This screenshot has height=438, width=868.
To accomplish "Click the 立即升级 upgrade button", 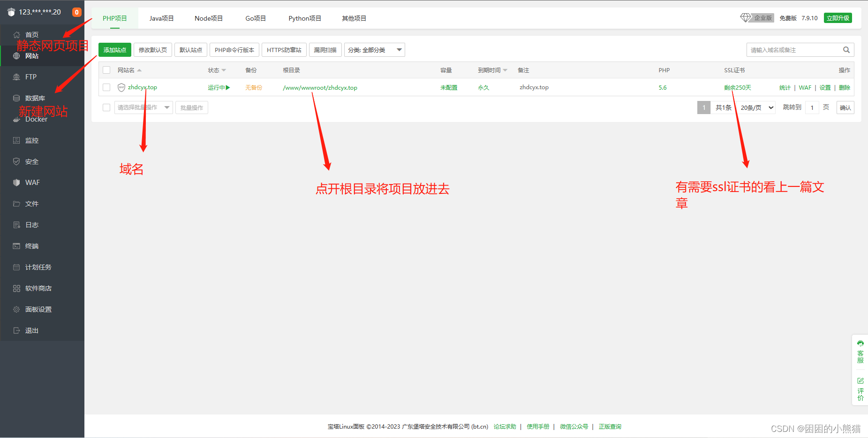I will [838, 18].
